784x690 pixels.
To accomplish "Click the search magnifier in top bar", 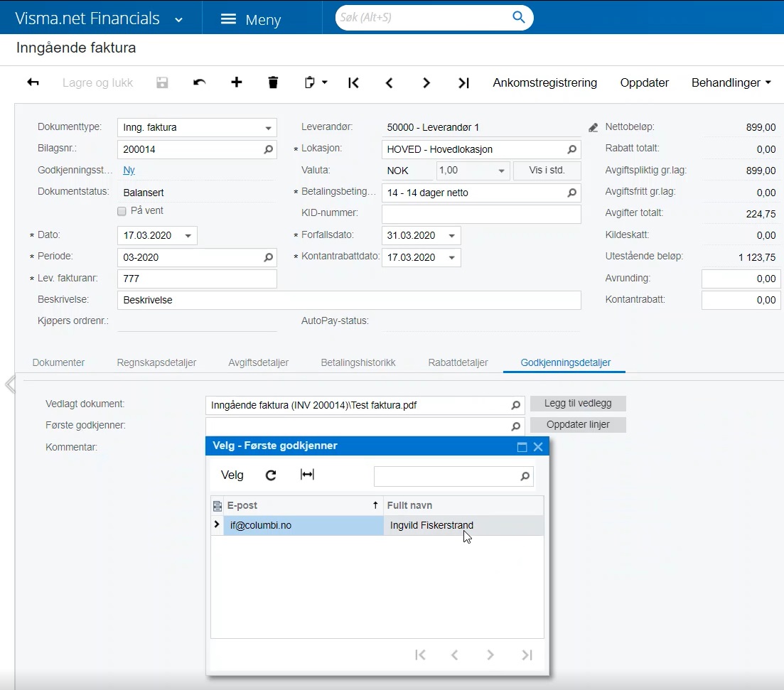I will (519, 18).
